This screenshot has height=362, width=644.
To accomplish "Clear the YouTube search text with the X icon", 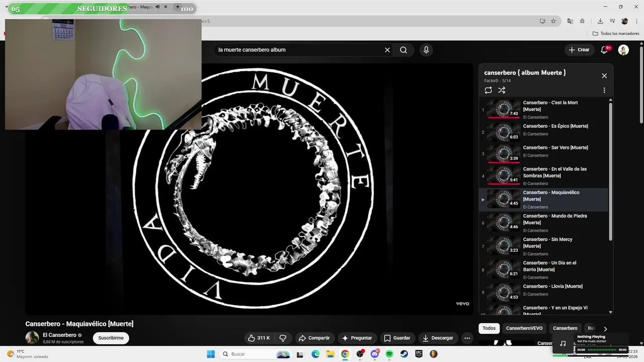I will point(387,50).
